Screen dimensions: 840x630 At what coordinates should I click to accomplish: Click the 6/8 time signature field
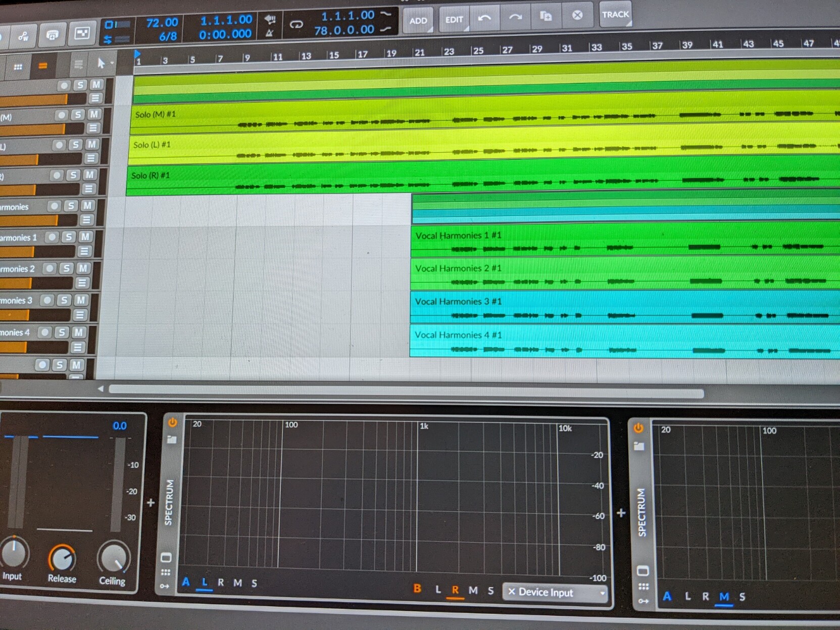pyautogui.click(x=168, y=36)
